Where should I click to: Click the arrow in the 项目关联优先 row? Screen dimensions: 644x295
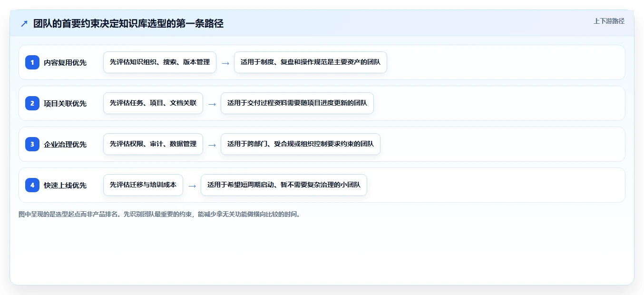coord(212,104)
